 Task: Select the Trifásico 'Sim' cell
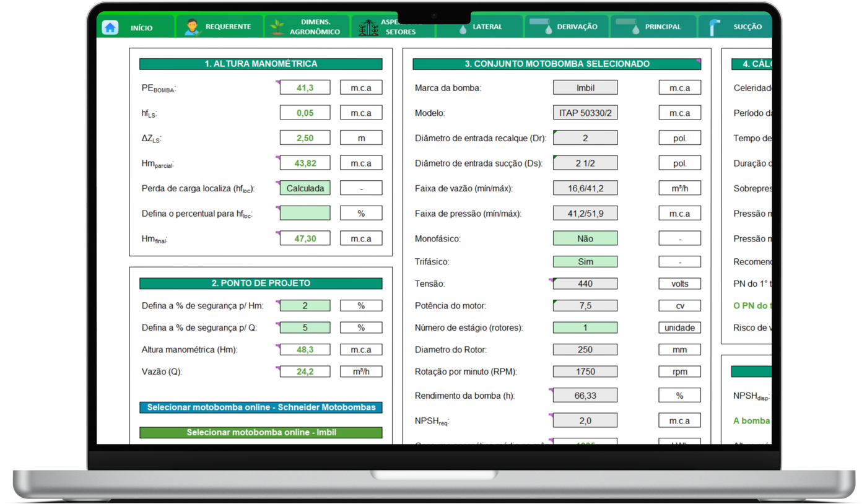585,261
